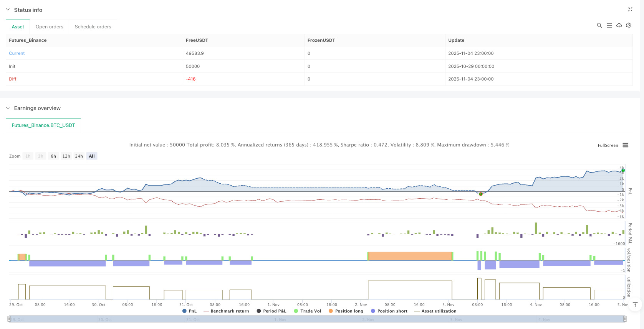The height and width of the screenshot is (329, 644).
Task: Click the left range navigator handle
Action: 9,319
